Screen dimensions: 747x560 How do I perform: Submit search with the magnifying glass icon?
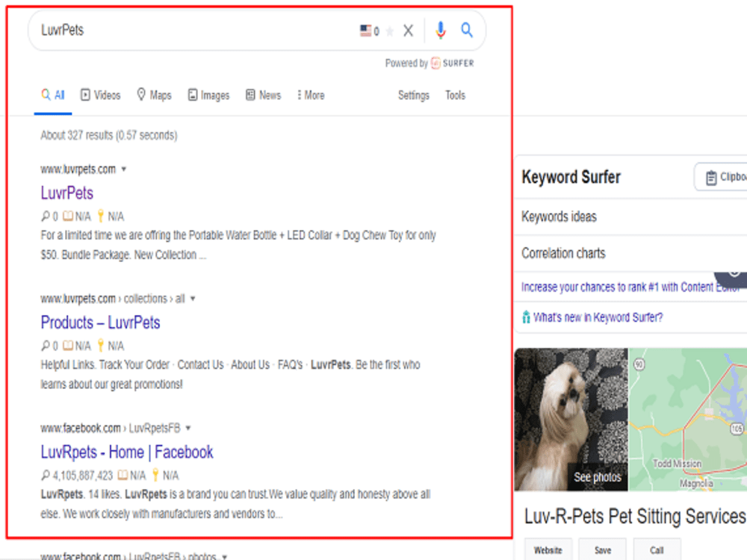[467, 30]
